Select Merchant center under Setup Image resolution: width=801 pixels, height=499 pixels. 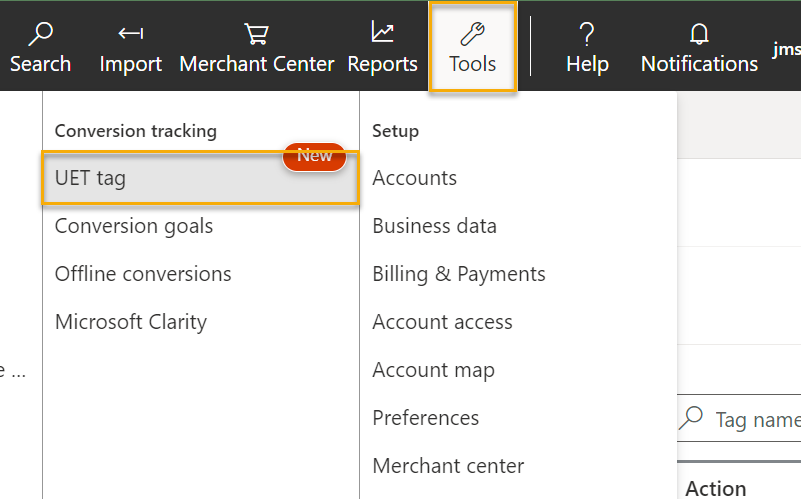pos(448,466)
